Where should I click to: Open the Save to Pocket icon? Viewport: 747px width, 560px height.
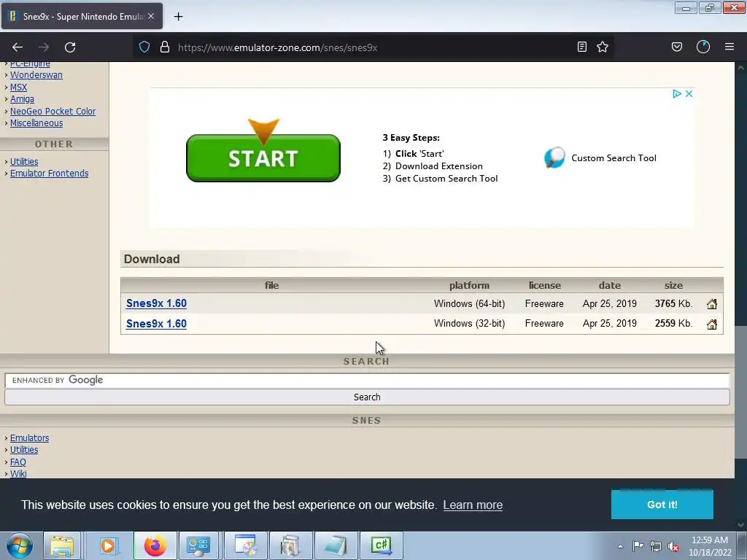point(676,47)
